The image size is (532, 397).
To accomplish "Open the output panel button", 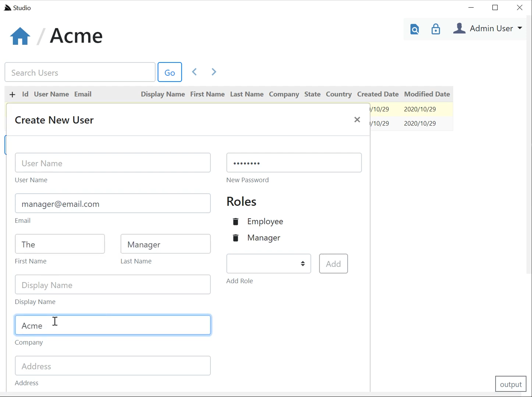I will click(x=510, y=384).
